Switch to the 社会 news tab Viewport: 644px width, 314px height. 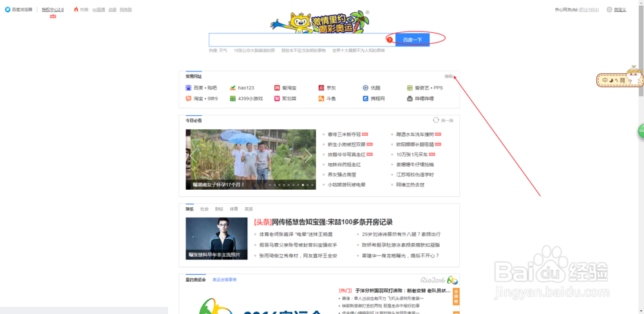click(205, 209)
